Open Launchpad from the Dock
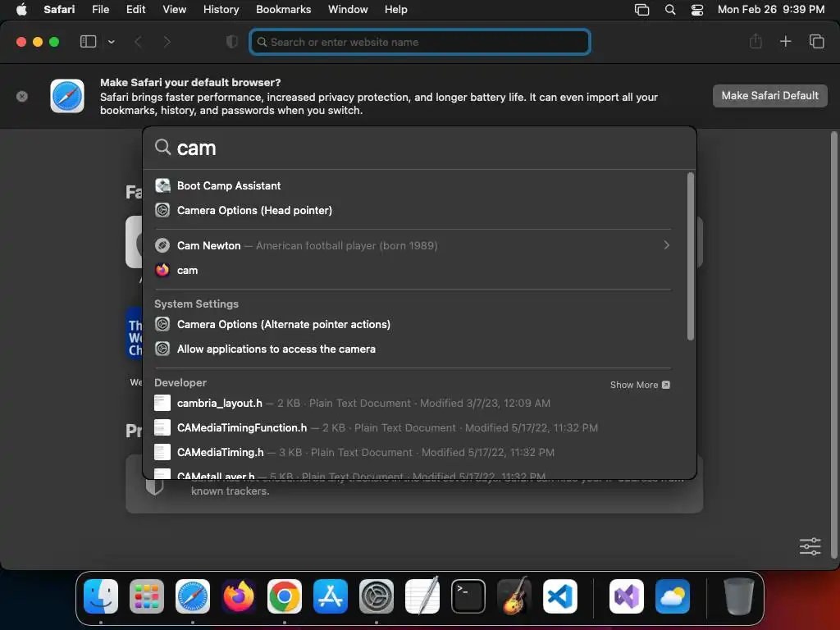 click(x=147, y=596)
